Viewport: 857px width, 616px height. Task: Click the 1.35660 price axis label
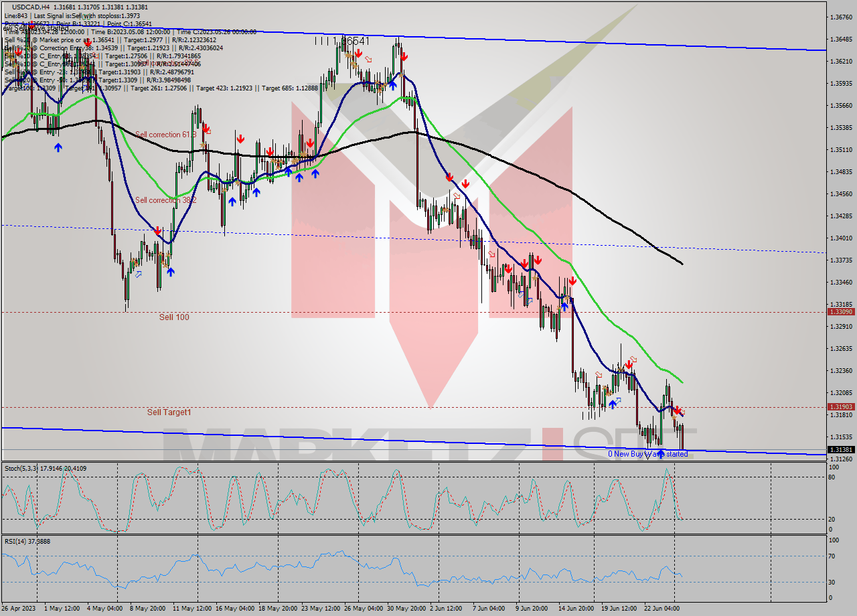coord(840,106)
